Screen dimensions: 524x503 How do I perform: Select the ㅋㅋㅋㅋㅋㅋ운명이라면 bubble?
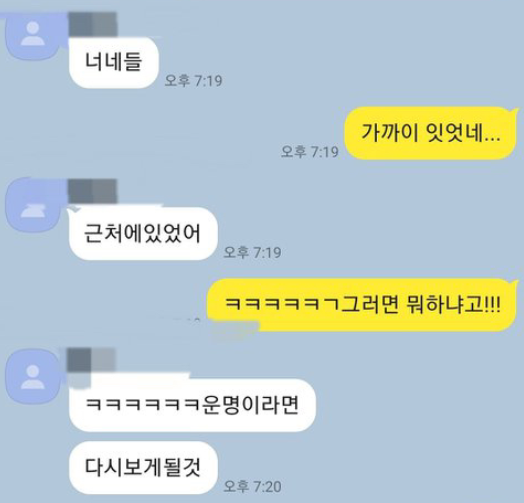(192, 405)
